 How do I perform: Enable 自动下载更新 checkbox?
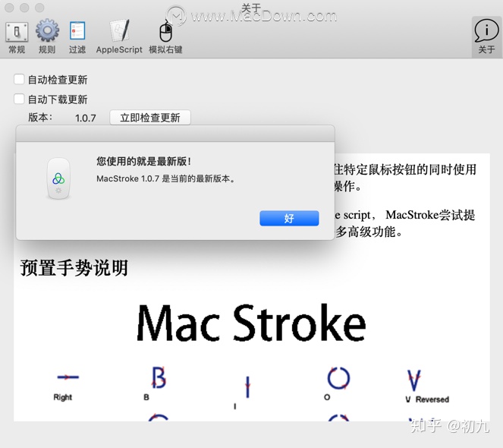(19, 99)
